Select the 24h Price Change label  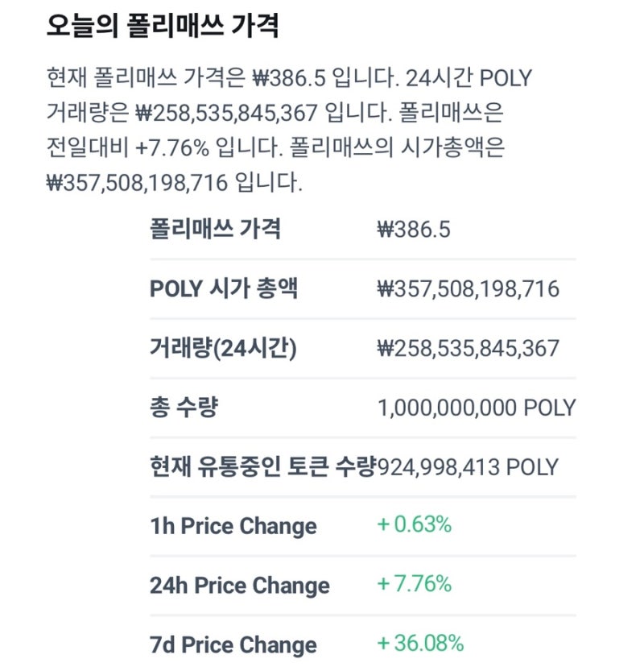(x=240, y=586)
